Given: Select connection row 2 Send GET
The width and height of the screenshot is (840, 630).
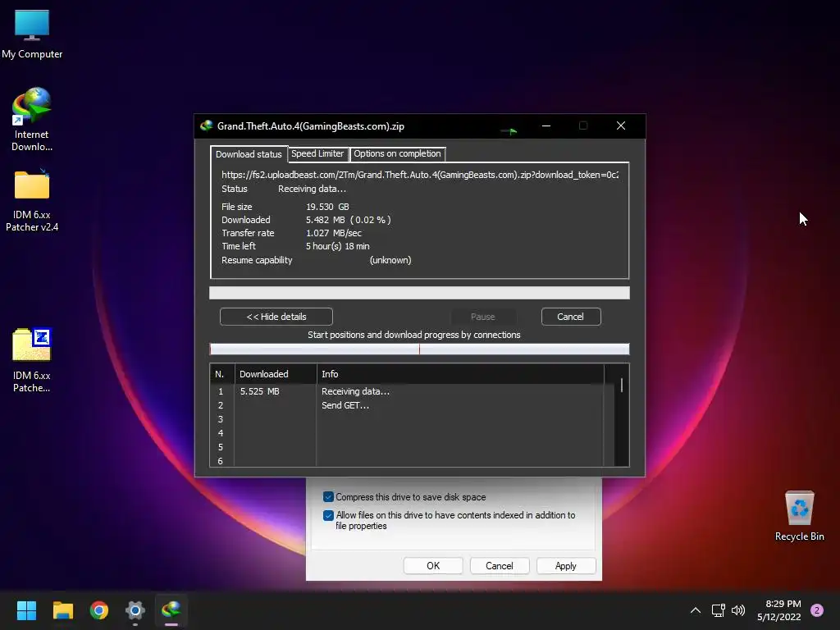Looking at the screenshot, I should pos(412,405).
